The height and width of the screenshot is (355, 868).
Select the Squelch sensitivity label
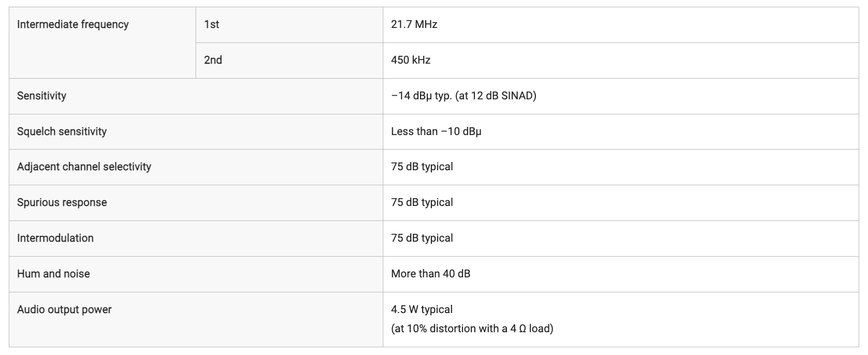coord(62,131)
